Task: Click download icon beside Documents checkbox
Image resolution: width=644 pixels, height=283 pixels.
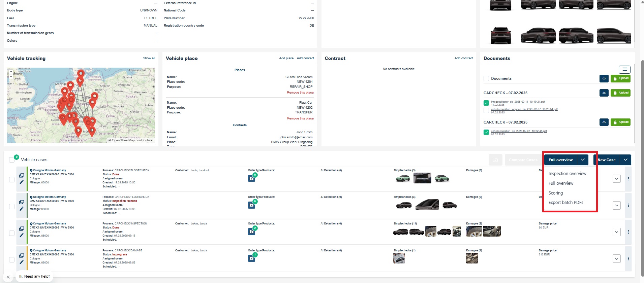Action: tap(604, 78)
